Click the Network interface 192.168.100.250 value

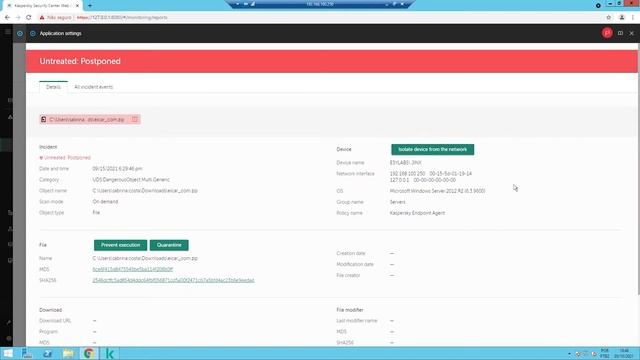[431, 174]
